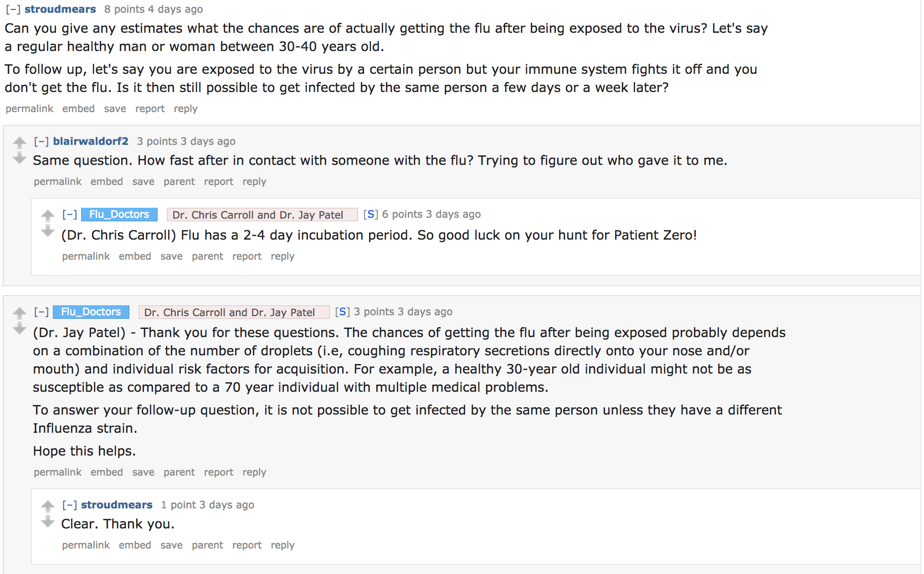Image resolution: width=924 pixels, height=574 pixels.
Task: Upvote Dr. Jay Patel's answer
Action: (x=19, y=313)
